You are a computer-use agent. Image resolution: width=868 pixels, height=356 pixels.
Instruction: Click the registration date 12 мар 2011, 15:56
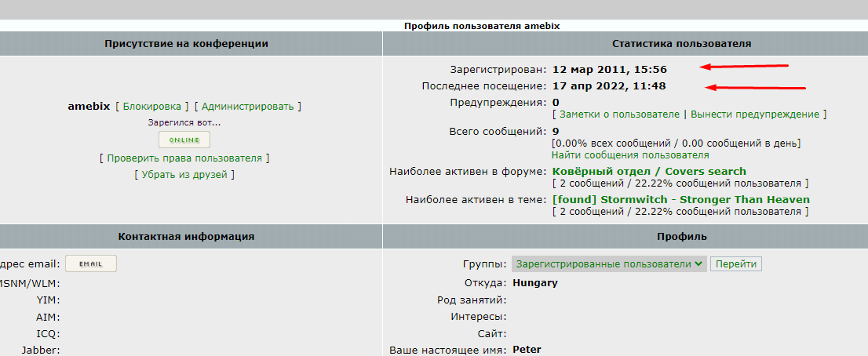tap(610, 70)
